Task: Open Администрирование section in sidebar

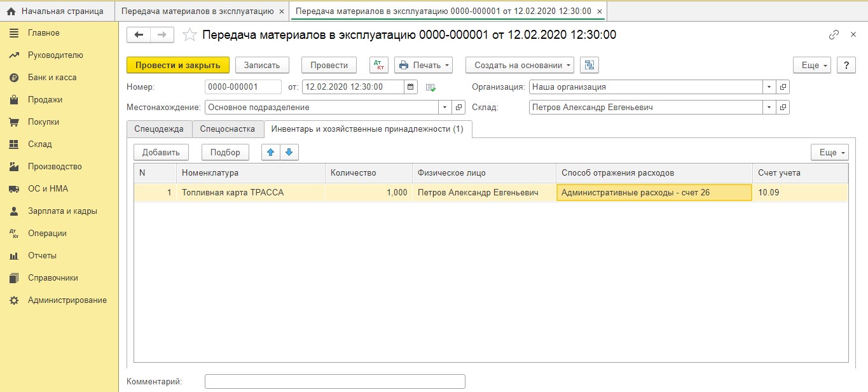Action: (67, 300)
